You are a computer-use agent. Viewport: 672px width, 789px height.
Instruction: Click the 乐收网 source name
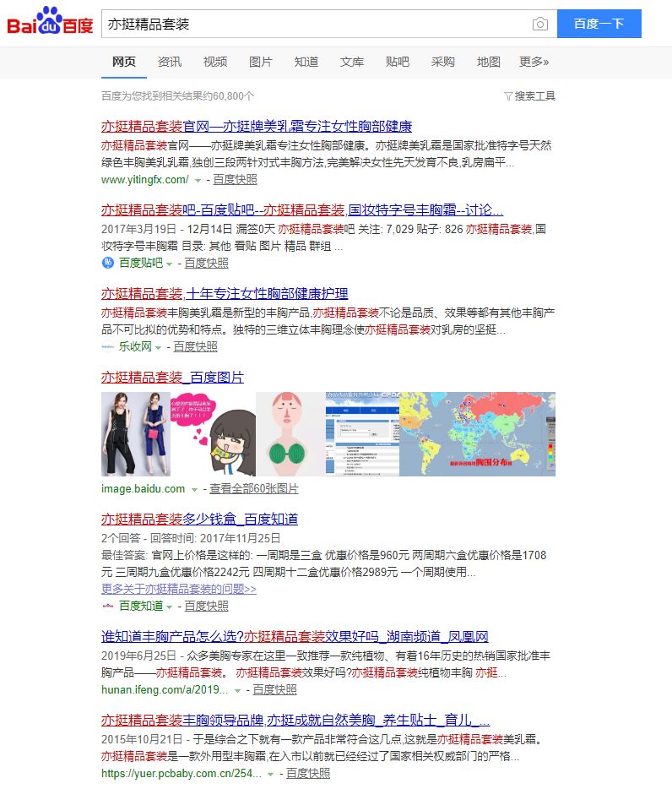tap(135, 346)
